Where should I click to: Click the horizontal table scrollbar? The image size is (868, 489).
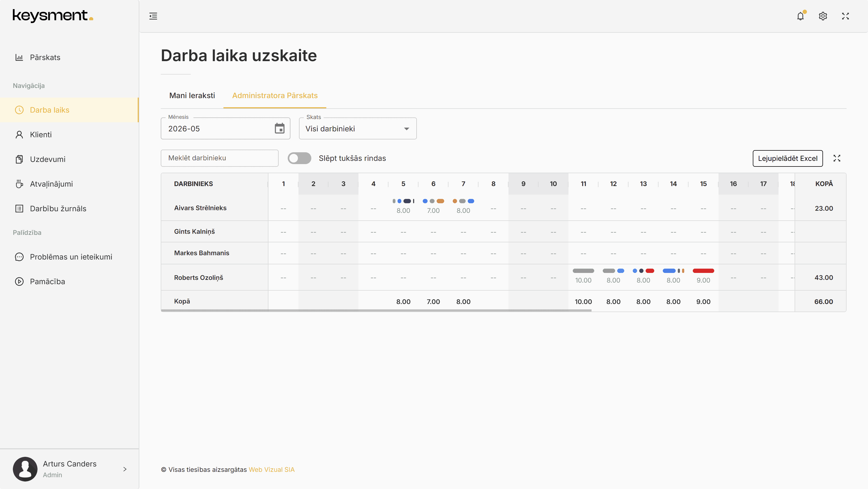[376, 311]
